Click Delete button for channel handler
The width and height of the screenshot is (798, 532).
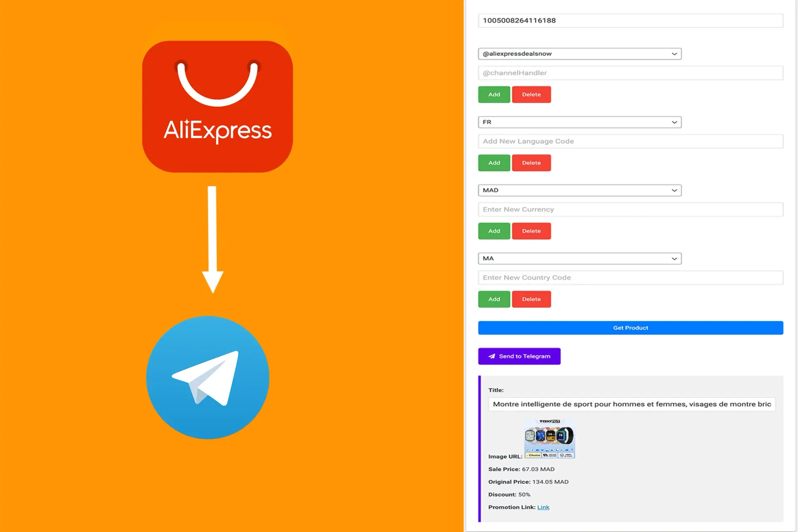coord(530,94)
